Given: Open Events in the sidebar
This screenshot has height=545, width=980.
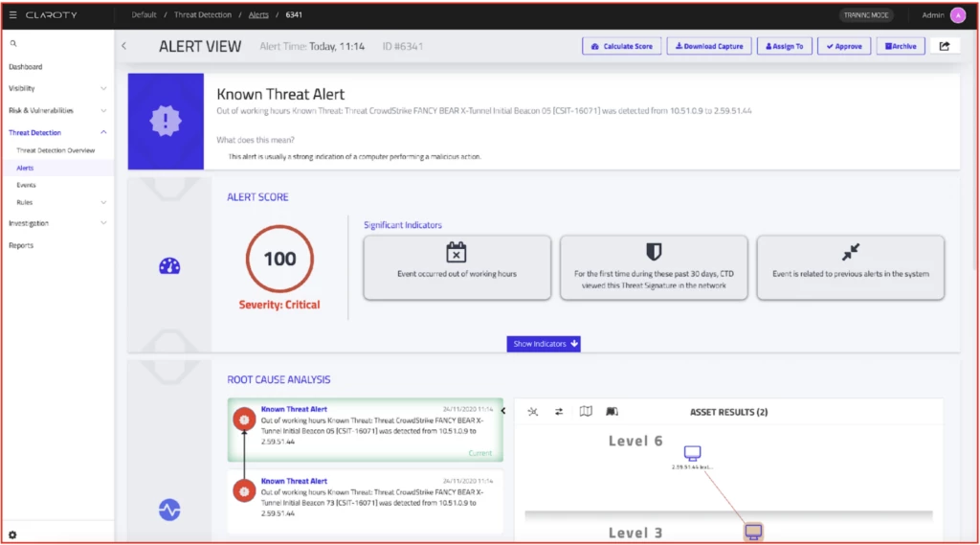Looking at the screenshot, I should point(26,185).
